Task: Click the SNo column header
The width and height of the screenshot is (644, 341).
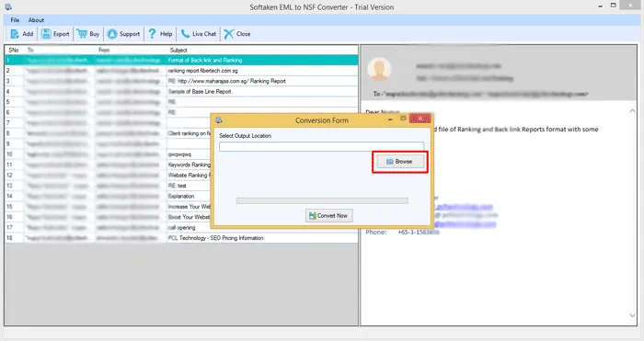Action: (14, 50)
